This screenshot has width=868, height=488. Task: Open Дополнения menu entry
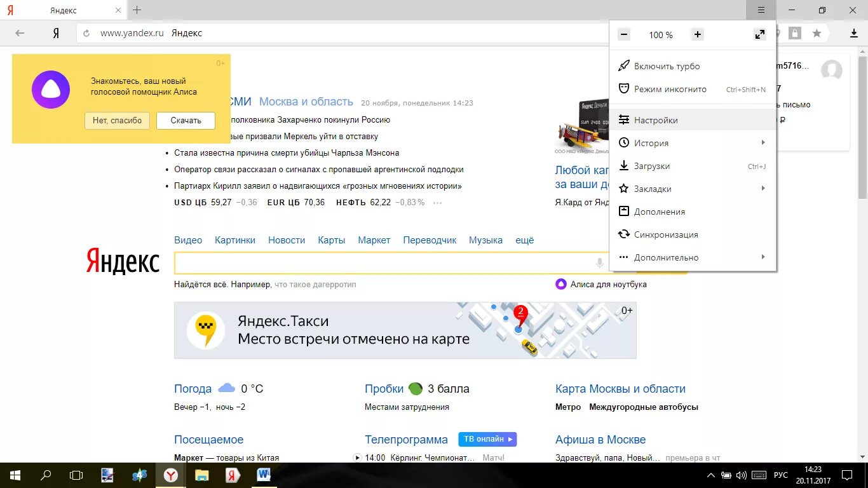click(693, 212)
